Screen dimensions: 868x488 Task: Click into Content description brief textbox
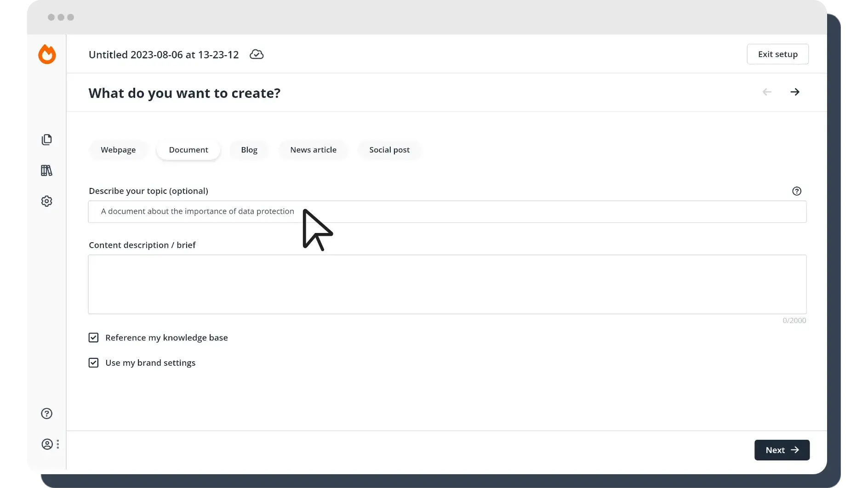tap(447, 284)
